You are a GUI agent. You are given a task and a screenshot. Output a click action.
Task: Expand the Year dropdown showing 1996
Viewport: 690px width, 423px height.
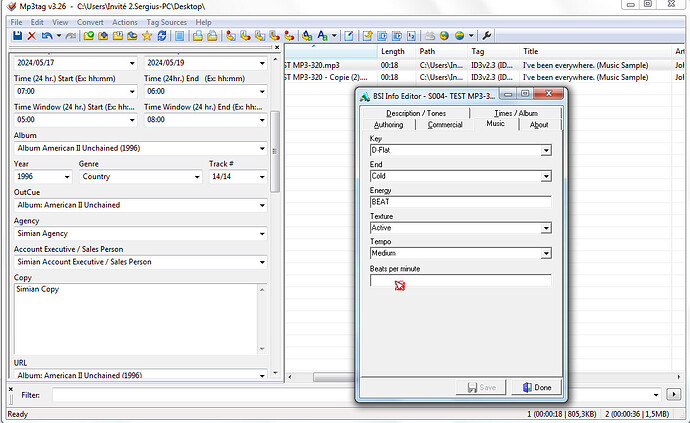67,177
